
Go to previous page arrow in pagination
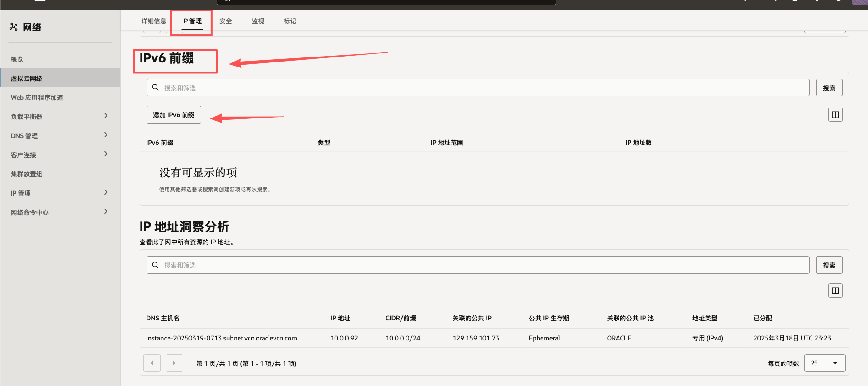[x=152, y=363]
